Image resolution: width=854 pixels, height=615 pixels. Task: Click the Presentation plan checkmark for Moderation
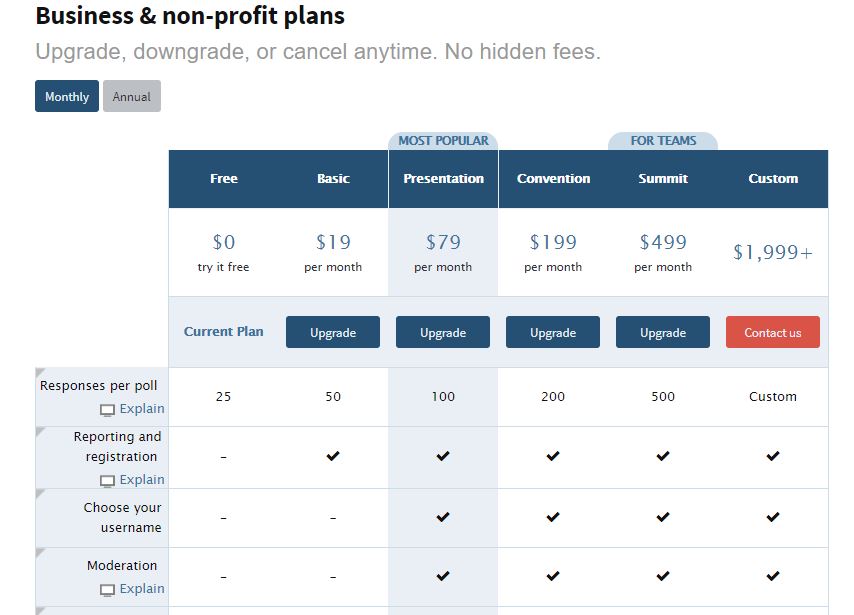[x=443, y=575]
